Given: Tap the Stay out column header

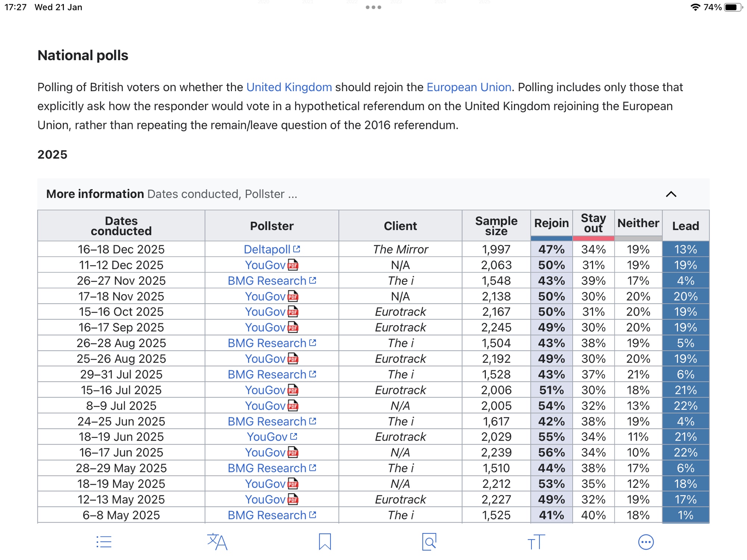Looking at the screenshot, I should click(593, 223).
